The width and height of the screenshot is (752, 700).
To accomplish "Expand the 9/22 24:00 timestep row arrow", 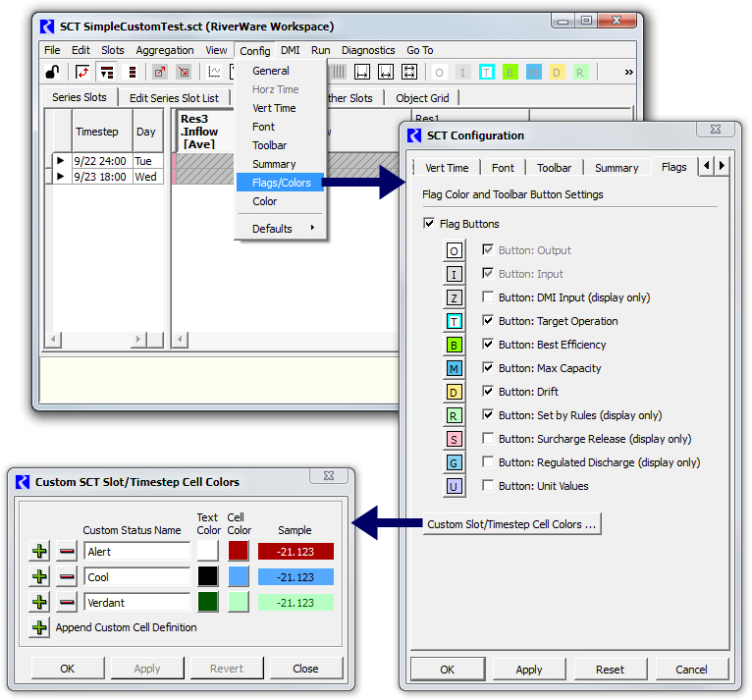I will point(61,161).
